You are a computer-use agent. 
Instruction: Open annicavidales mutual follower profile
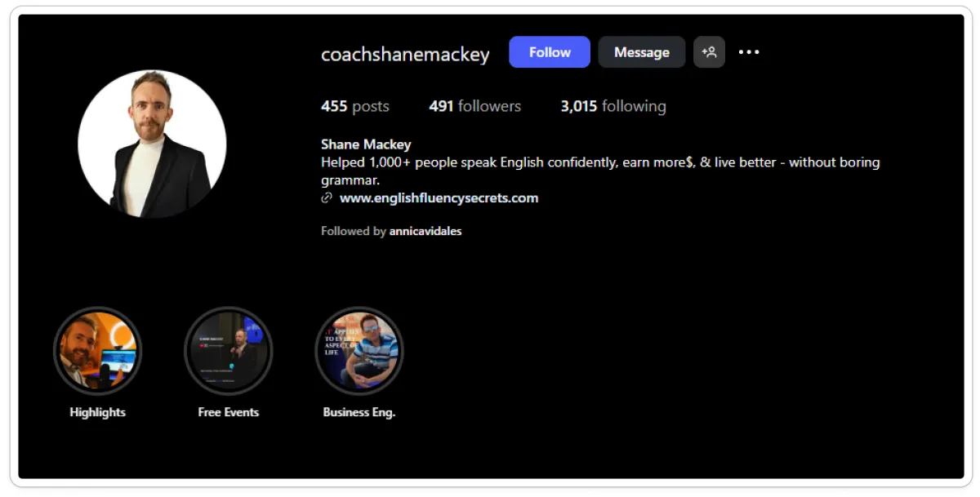click(425, 231)
